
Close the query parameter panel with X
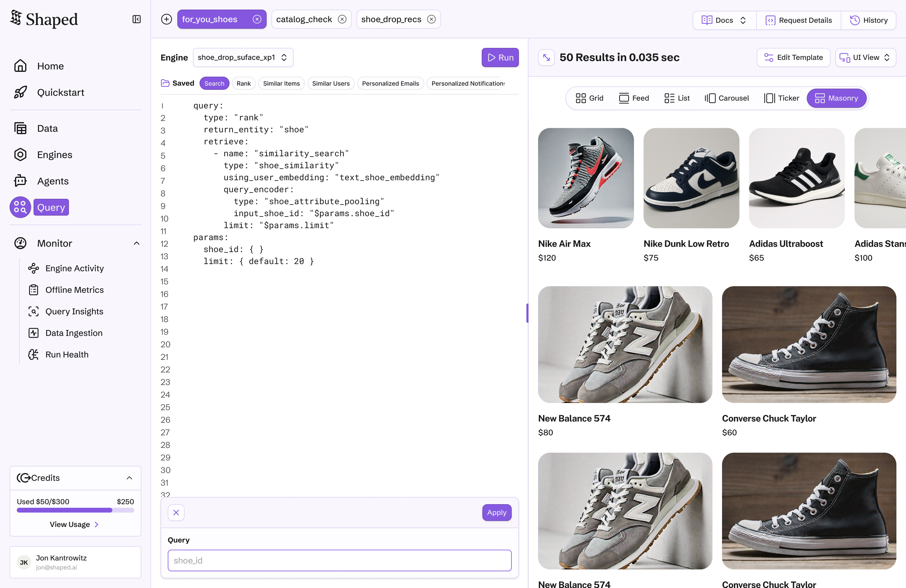pyautogui.click(x=176, y=512)
